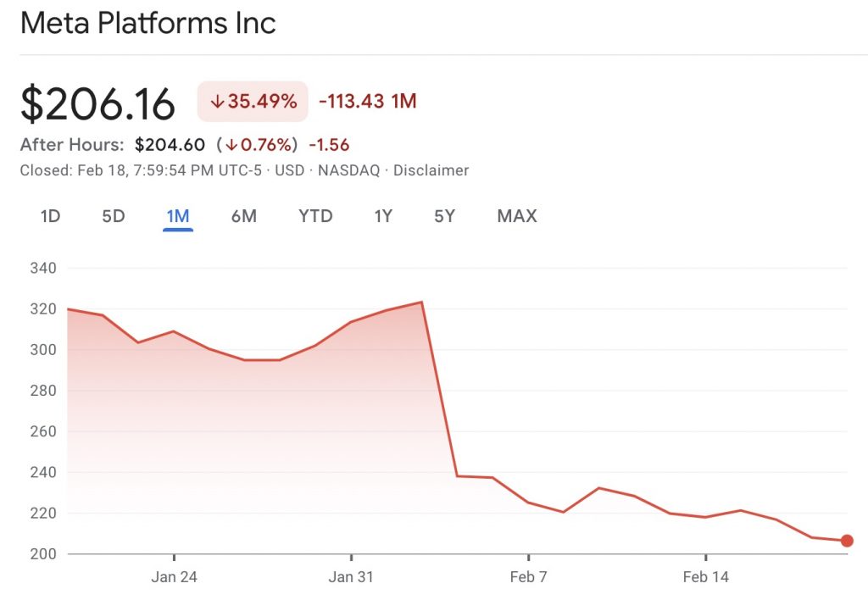This screenshot has height=600, width=868.
Task: Select the Feb 7 date marker
Action: (x=528, y=578)
